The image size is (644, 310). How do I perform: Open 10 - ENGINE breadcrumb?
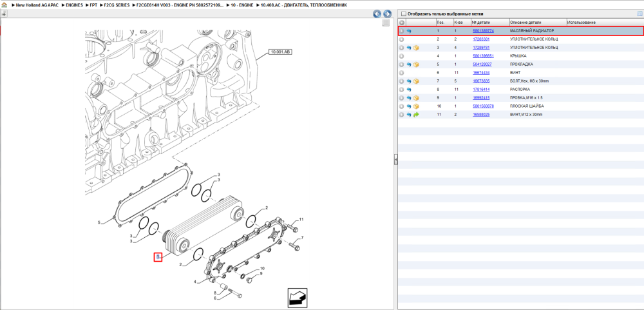241,5
